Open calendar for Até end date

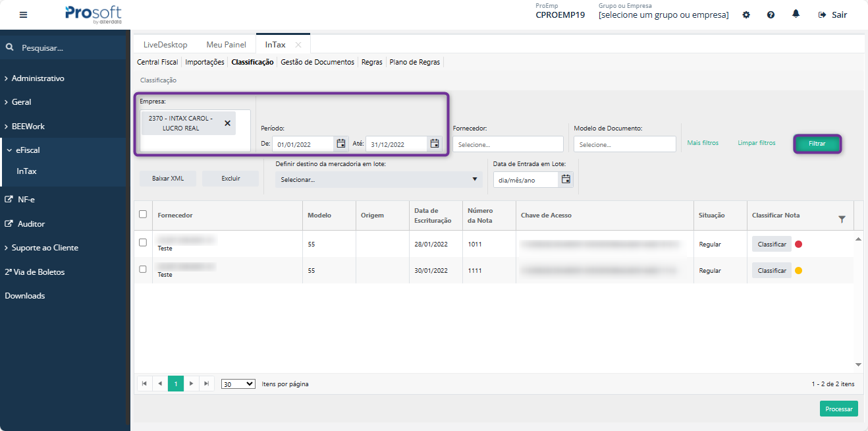point(435,144)
